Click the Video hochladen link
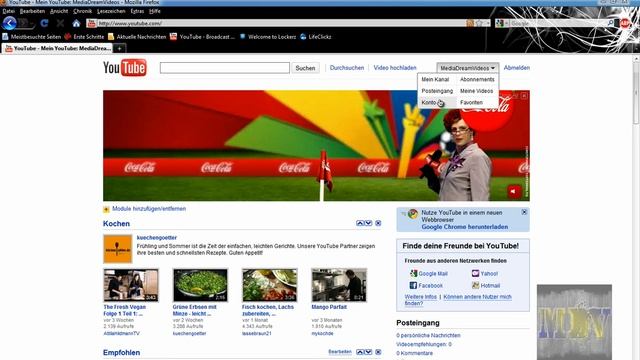 coord(395,68)
